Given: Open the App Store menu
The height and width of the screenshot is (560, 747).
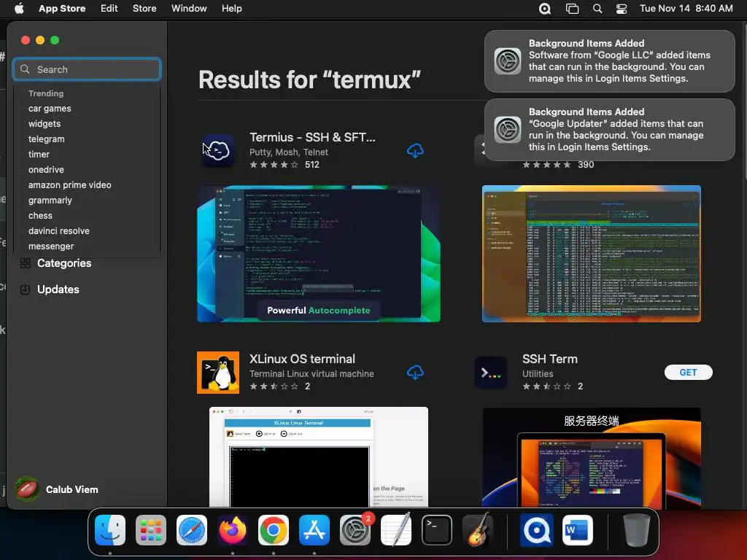Looking at the screenshot, I should [62, 9].
